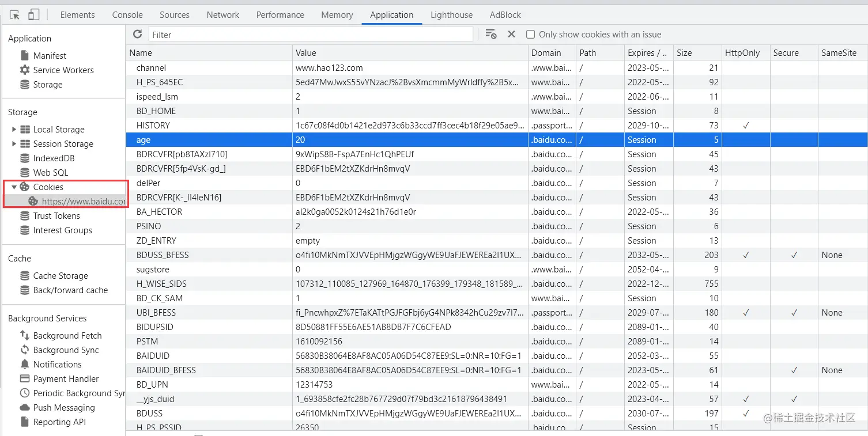
Task: Toggle the device toolbar icon
Action: (34, 15)
